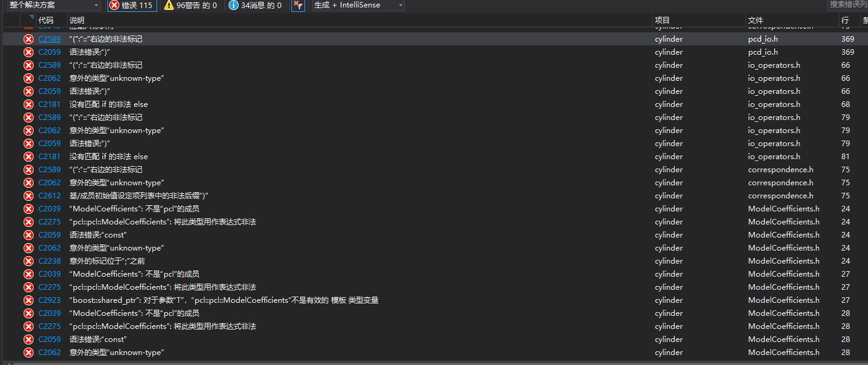Toggle the 34消息 messages filter

click(x=255, y=6)
